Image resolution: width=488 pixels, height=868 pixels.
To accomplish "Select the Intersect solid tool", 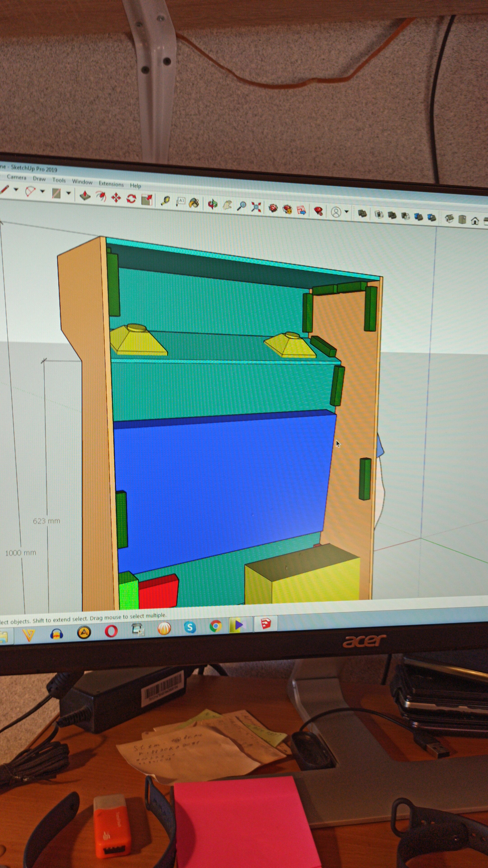I will pos(379,215).
